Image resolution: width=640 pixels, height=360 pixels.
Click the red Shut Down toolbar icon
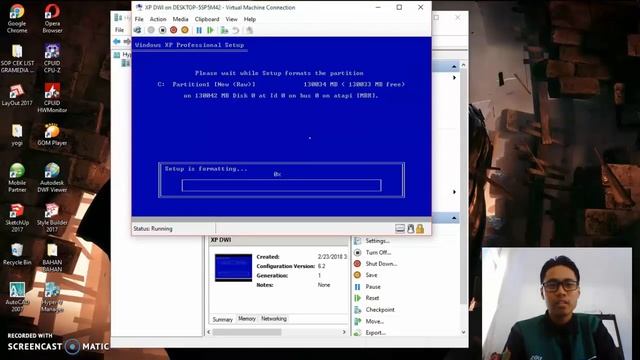173,30
